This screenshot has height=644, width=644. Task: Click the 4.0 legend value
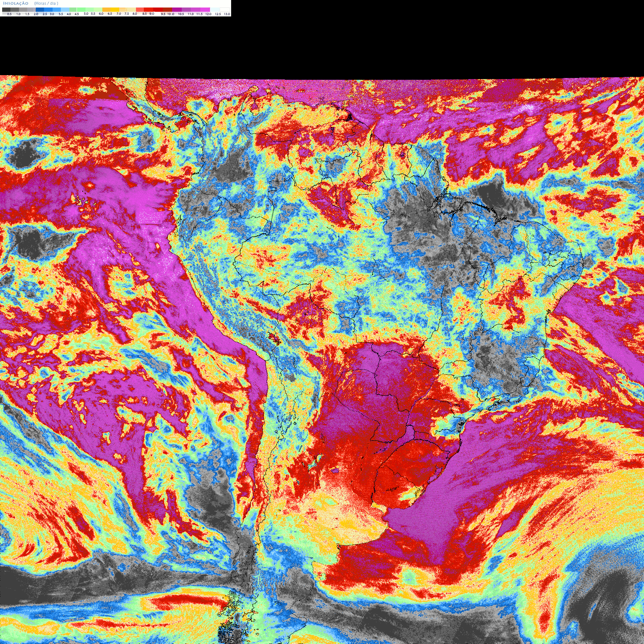pos(69,14)
